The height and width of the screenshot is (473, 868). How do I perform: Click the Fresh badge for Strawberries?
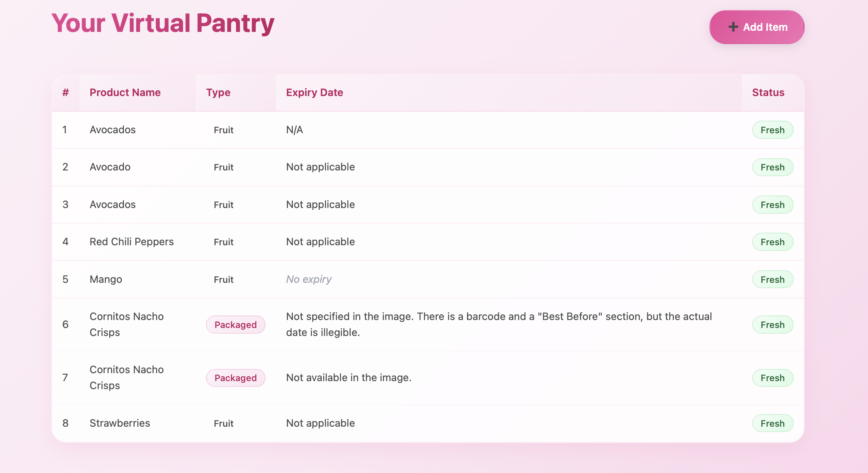click(772, 423)
